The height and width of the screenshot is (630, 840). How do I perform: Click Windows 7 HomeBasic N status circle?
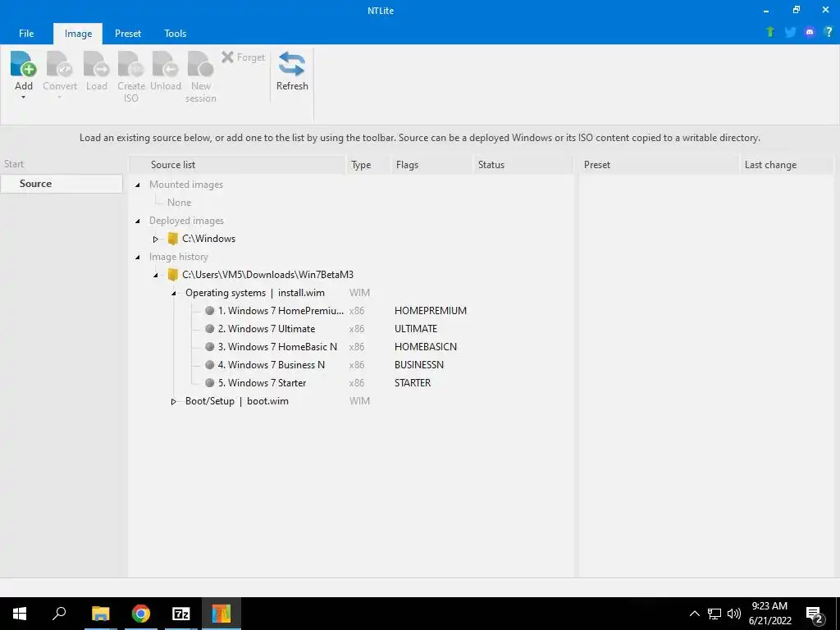(x=209, y=347)
